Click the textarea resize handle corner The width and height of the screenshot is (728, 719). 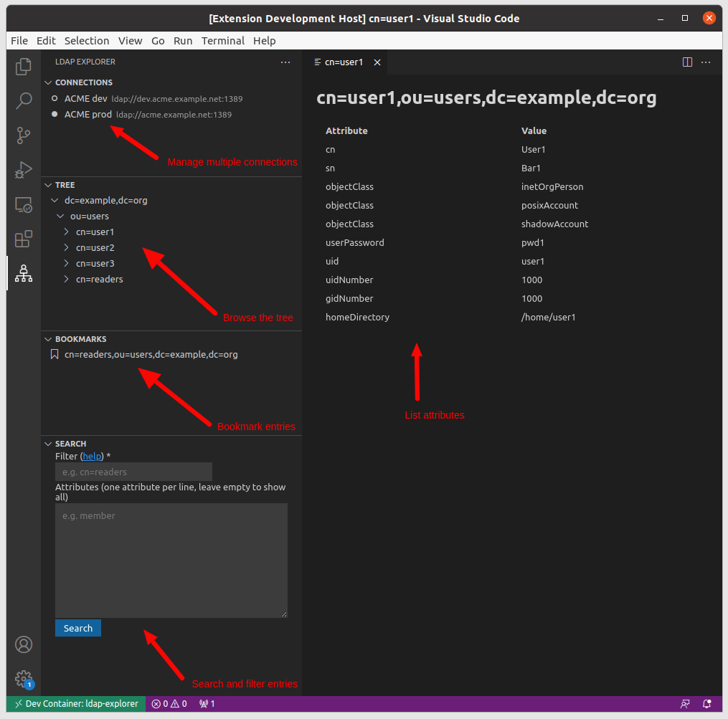click(284, 614)
